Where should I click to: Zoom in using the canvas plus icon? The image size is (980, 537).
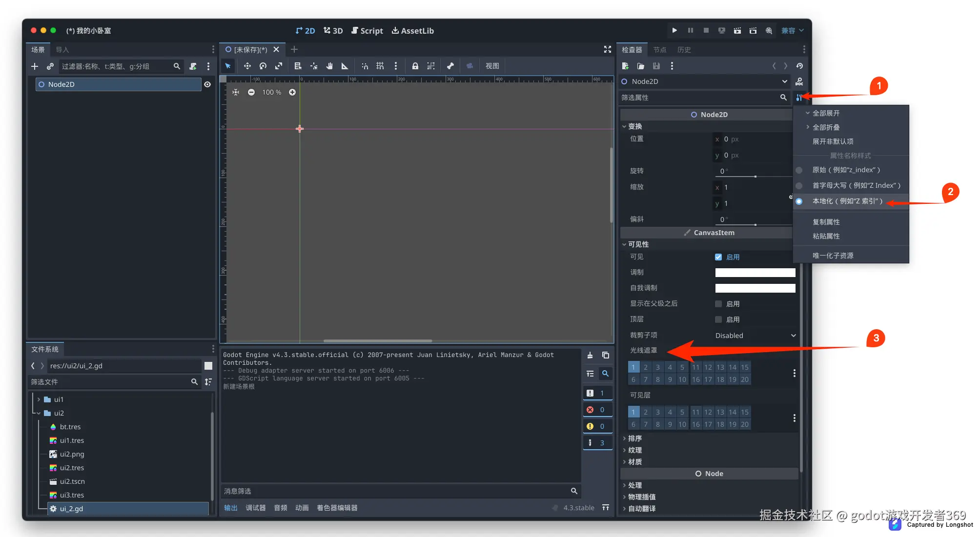(x=292, y=92)
